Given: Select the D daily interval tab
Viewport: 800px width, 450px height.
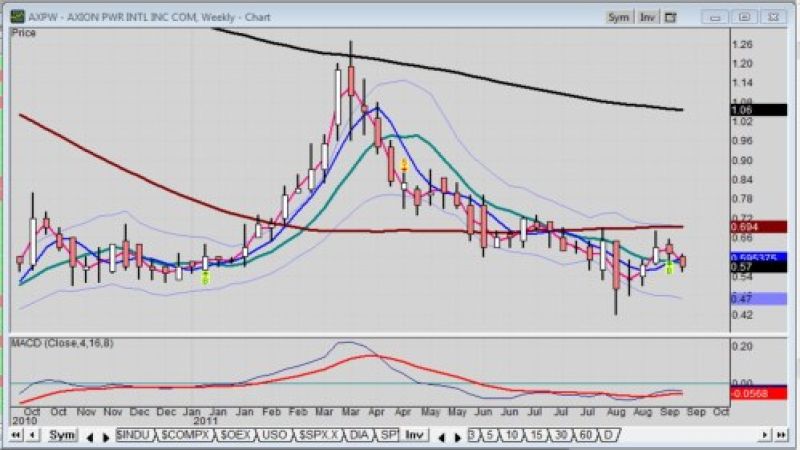Looking at the screenshot, I should pos(608,435).
